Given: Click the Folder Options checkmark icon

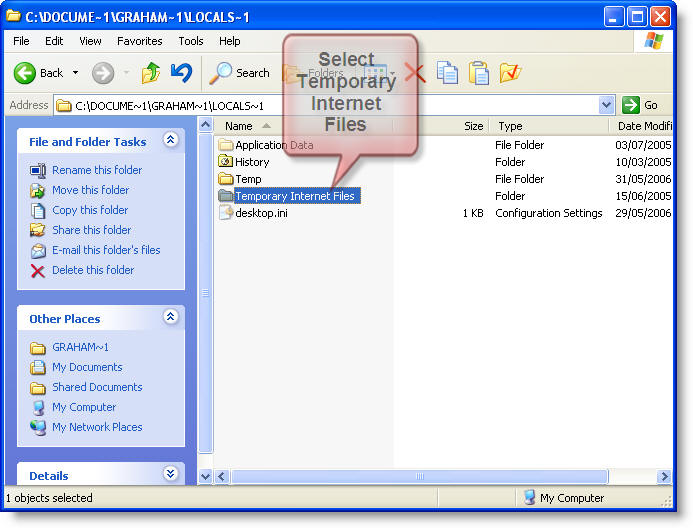Looking at the screenshot, I should click(x=510, y=73).
